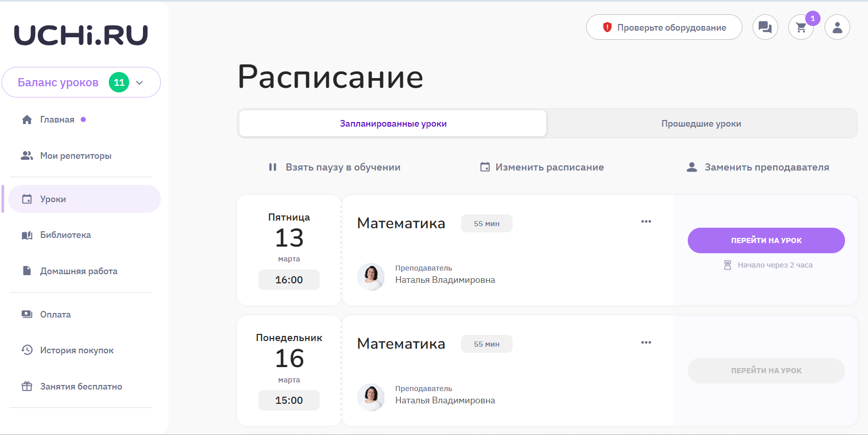The image size is (868, 435).
Task: Open the Библиотека sidebar item
Action: click(65, 235)
